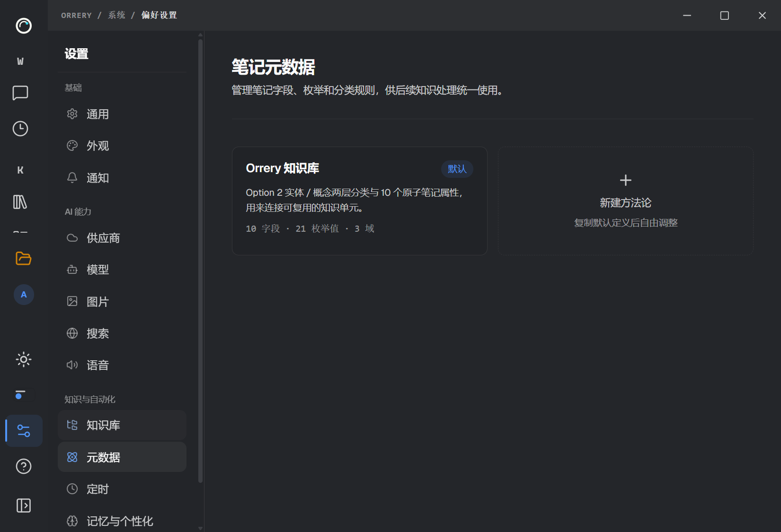Screen dimensions: 781x532
Task: Open 供应商 provider settings
Action: [x=122, y=238]
